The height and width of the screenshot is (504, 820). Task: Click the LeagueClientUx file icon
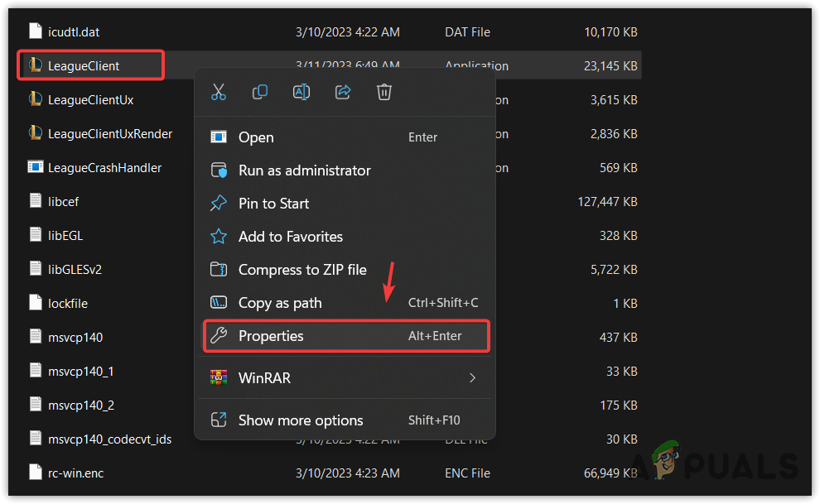point(35,99)
